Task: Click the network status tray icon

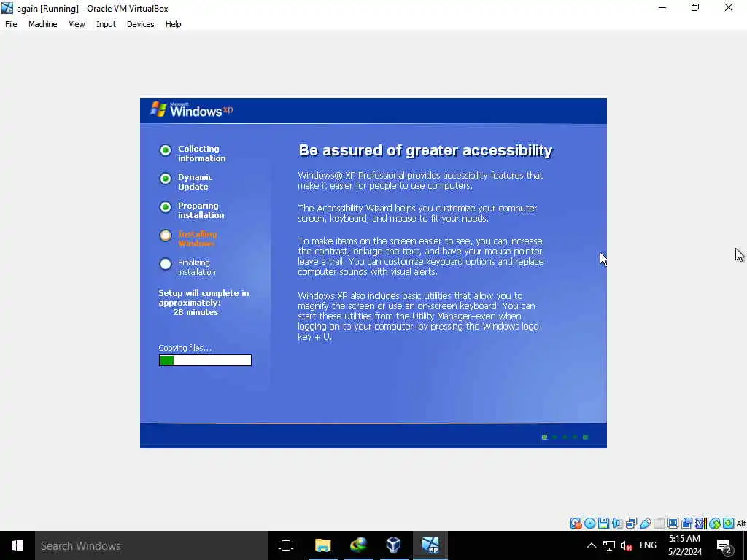Action: pos(609,545)
